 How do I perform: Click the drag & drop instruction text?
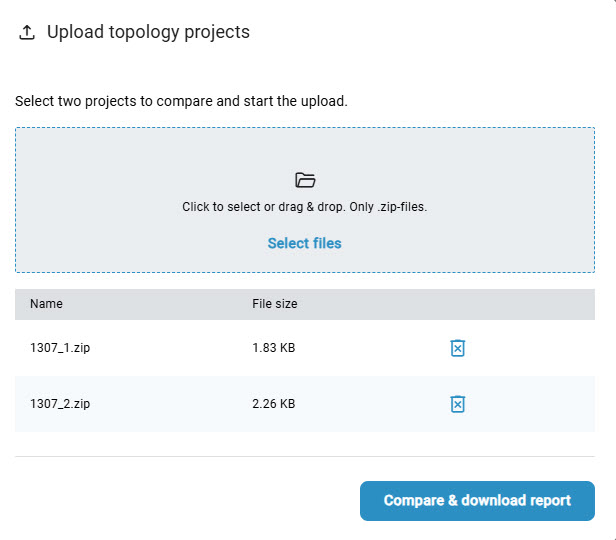click(304, 207)
